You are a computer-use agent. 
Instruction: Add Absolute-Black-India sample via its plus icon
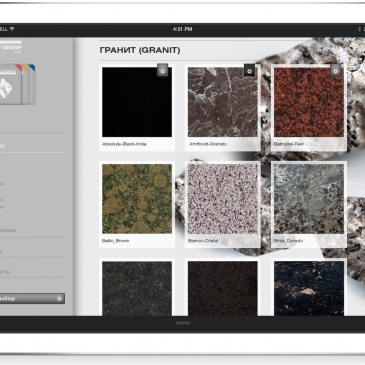click(163, 70)
